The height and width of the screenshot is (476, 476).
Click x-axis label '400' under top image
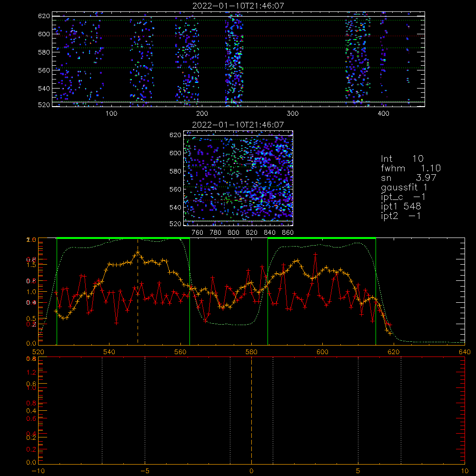click(x=383, y=114)
